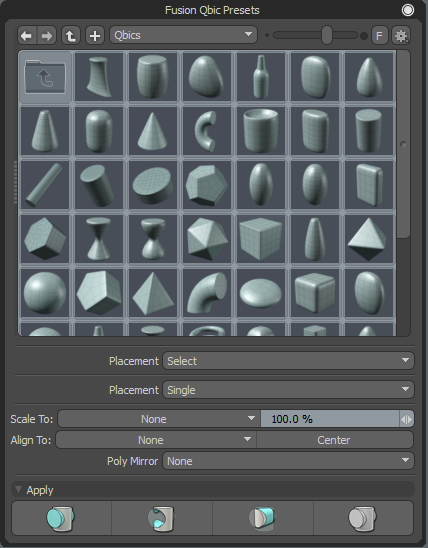Viewport: 428px width, 548px height.
Task: Open the Placement Select dropdown
Action: coord(288,361)
